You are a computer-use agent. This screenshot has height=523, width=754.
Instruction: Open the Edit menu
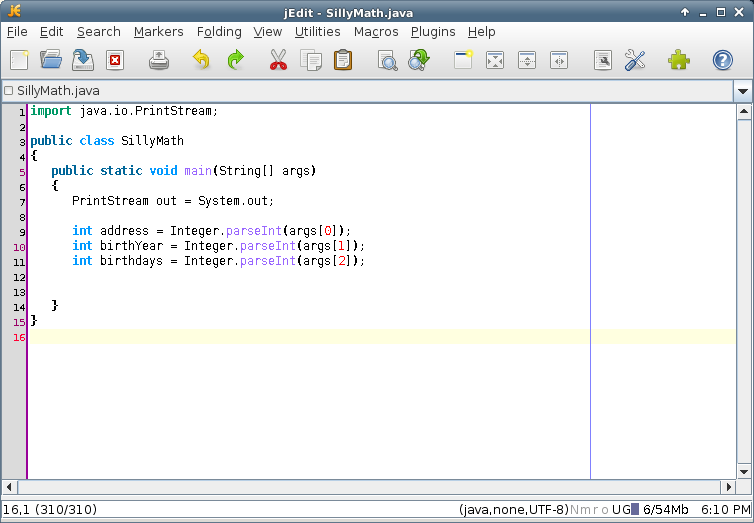tap(51, 32)
